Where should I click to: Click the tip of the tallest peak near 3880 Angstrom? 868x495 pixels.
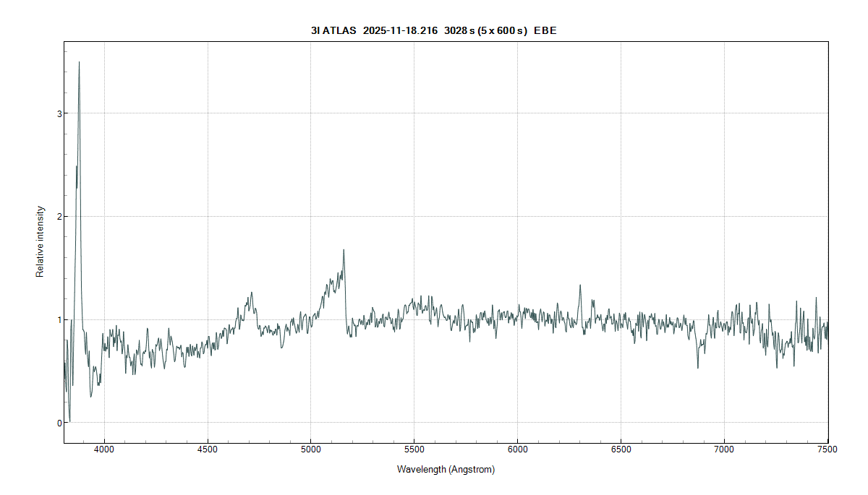click(x=79, y=63)
